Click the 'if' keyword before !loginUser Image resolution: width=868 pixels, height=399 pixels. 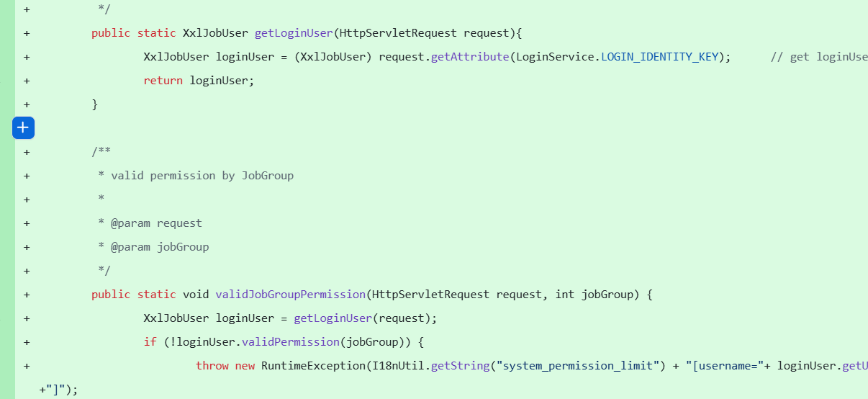click(150, 342)
